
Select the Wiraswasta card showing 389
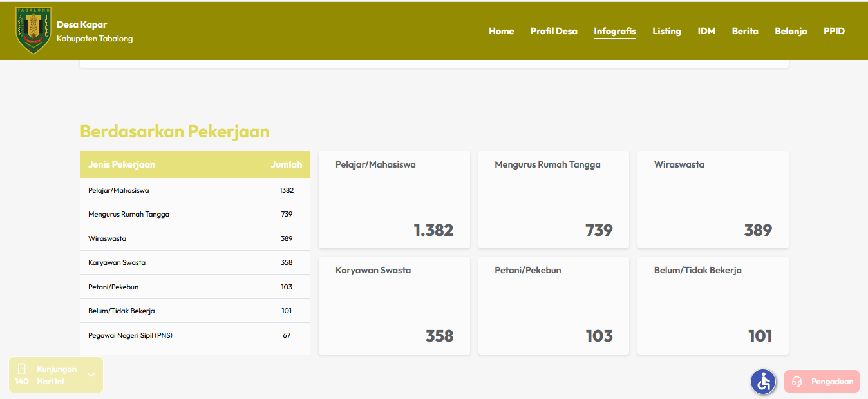point(713,200)
